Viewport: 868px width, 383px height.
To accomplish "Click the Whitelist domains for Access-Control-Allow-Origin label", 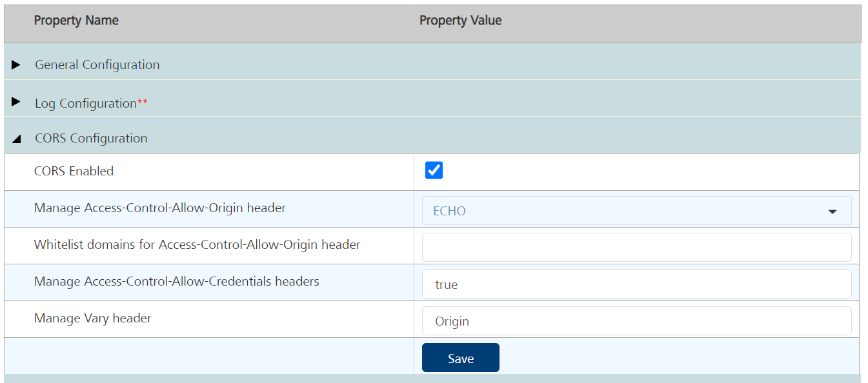I will click(x=197, y=244).
